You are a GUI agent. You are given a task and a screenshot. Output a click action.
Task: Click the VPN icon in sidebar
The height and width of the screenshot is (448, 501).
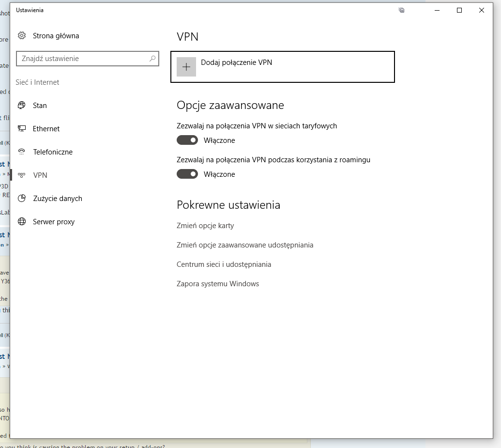tap(22, 175)
